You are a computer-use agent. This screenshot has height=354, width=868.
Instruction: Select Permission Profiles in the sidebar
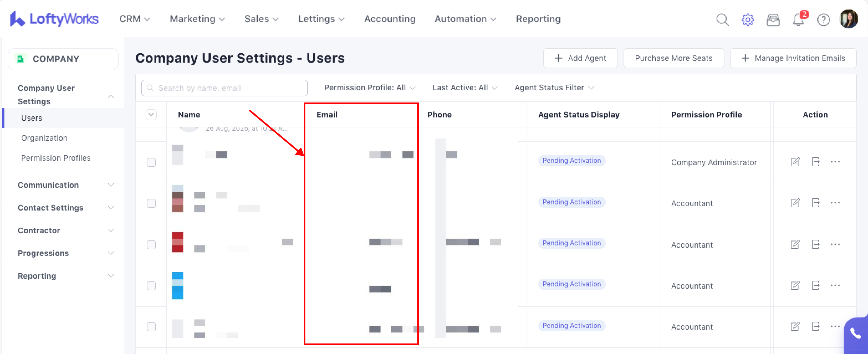click(x=56, y=158)
